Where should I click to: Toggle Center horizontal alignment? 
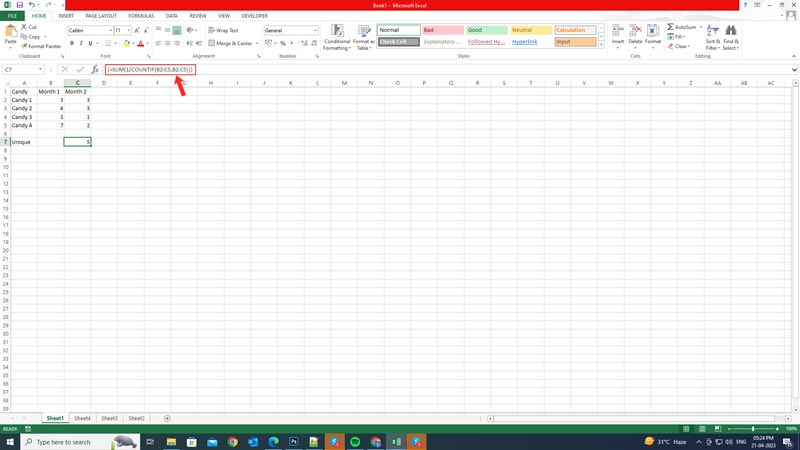(167, 43)
